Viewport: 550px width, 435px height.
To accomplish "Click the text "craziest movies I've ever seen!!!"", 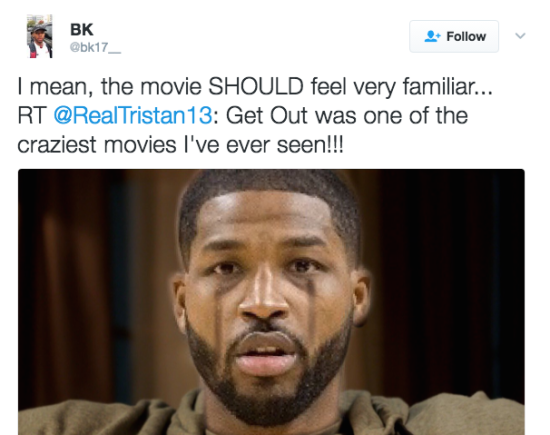I will click(x=180, y=145).
